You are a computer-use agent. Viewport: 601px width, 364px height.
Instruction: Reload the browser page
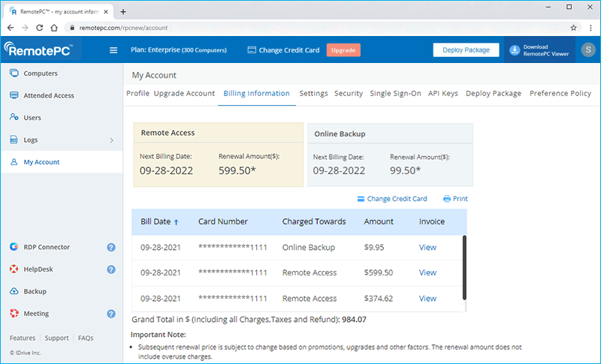coord(40,28)
